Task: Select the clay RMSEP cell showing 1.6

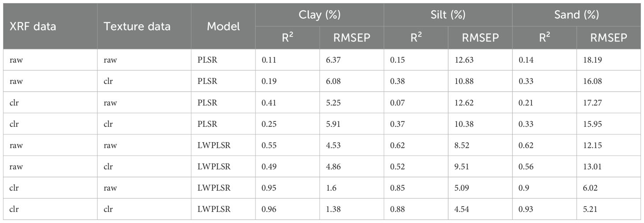Action: [x=331, y=188]
